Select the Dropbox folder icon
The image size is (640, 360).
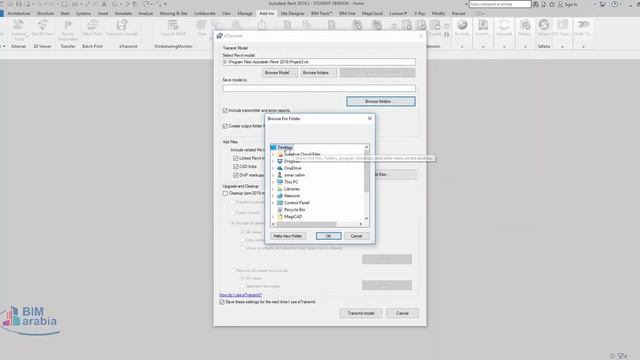click(280, 161)
